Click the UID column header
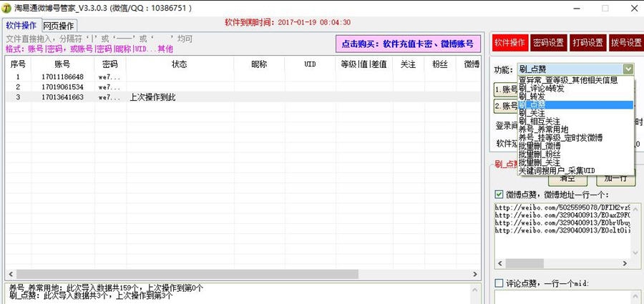644x304 pixels. point(310,64)
